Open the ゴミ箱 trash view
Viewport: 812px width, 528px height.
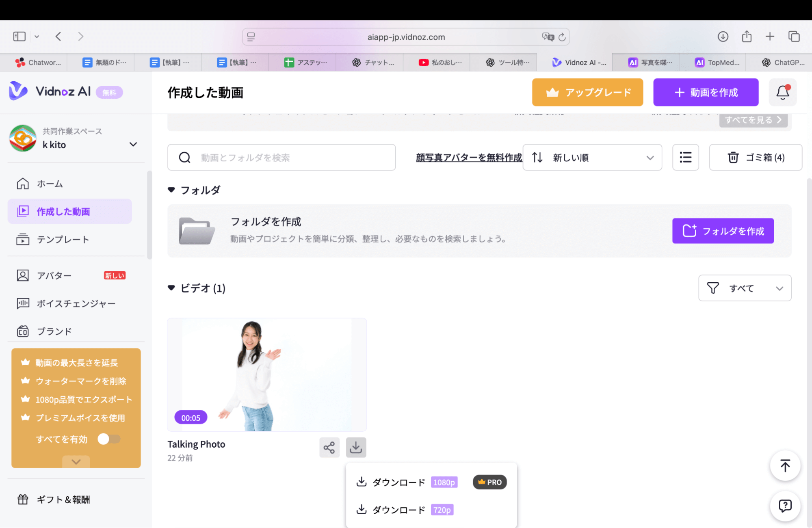tap(755, 157)
